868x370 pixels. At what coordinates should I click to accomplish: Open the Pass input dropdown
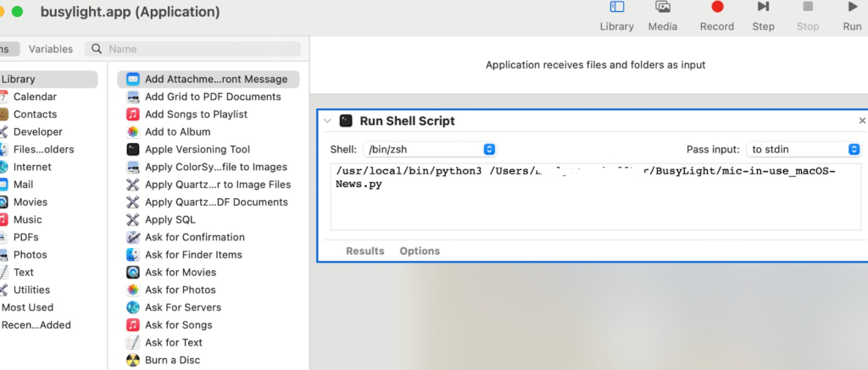point(804,149)
